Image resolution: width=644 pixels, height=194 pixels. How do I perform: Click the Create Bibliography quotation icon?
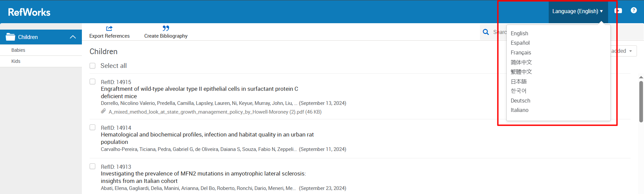(x=166, y=28)
